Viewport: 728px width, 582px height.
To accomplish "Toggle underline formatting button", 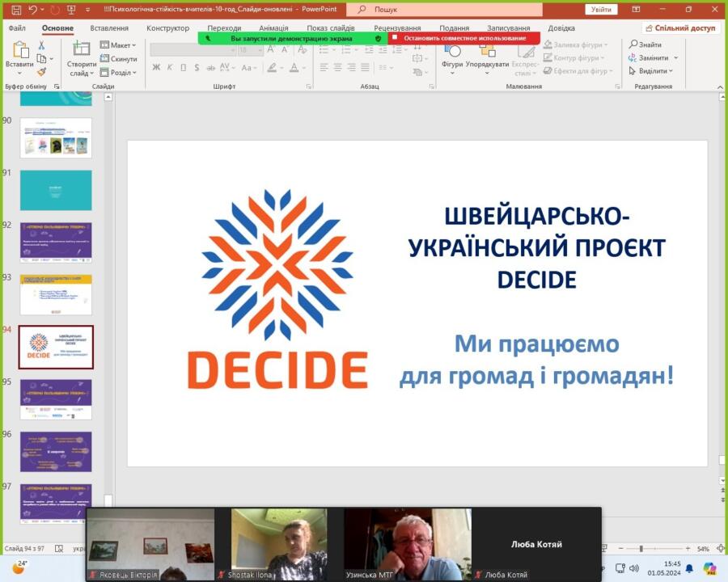I will (x=184, y=68).
